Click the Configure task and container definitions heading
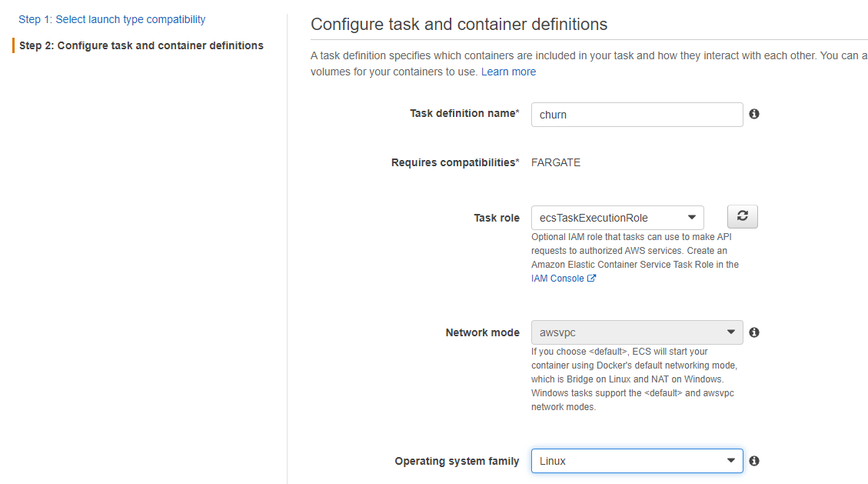868x484 pixels. click(459, 25)
